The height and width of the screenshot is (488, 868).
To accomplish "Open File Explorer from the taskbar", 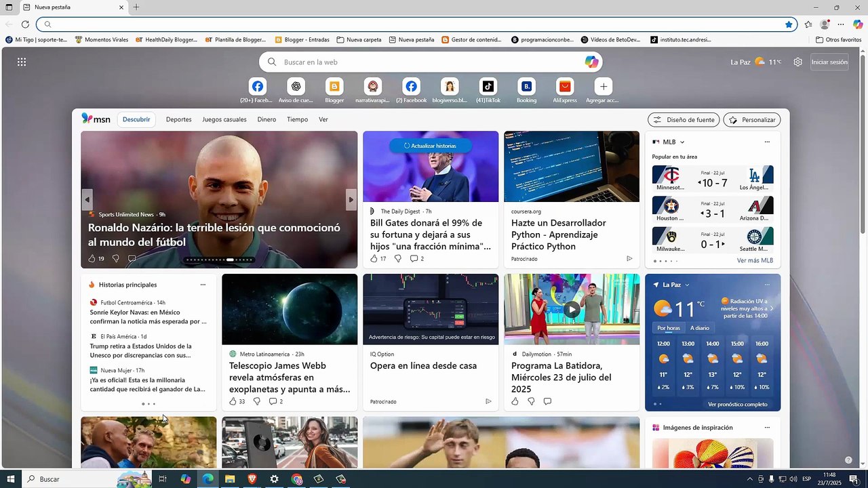I will pos(230,479).
